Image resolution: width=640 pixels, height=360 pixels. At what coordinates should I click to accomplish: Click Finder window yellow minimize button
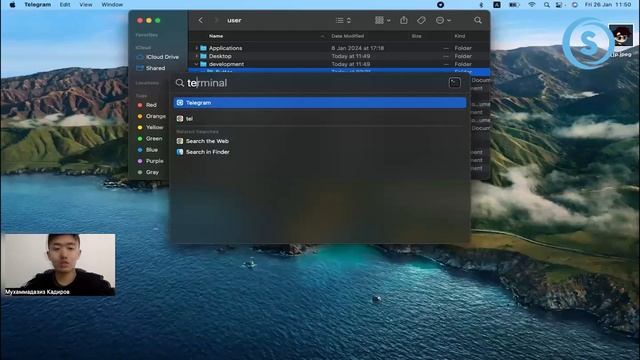(x=149, y=20)
